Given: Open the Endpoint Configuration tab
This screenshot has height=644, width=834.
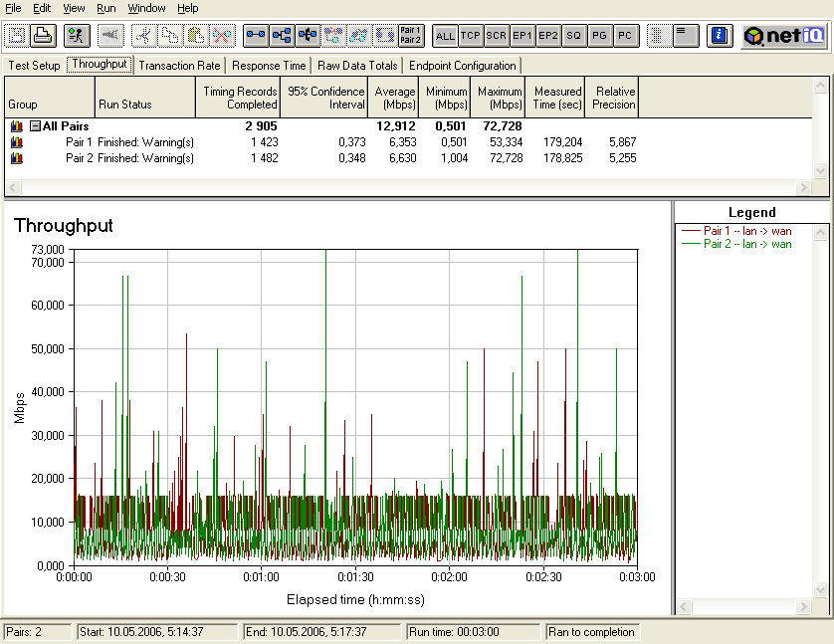Looking at the screenshot, I should click(x=463, y=66).
